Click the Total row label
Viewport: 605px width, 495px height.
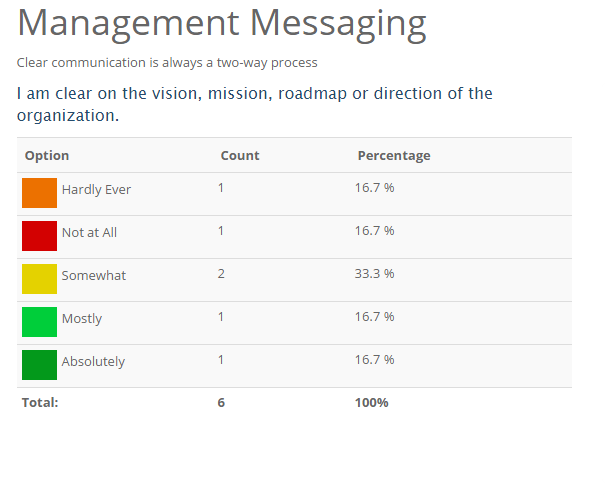point(40,402)
